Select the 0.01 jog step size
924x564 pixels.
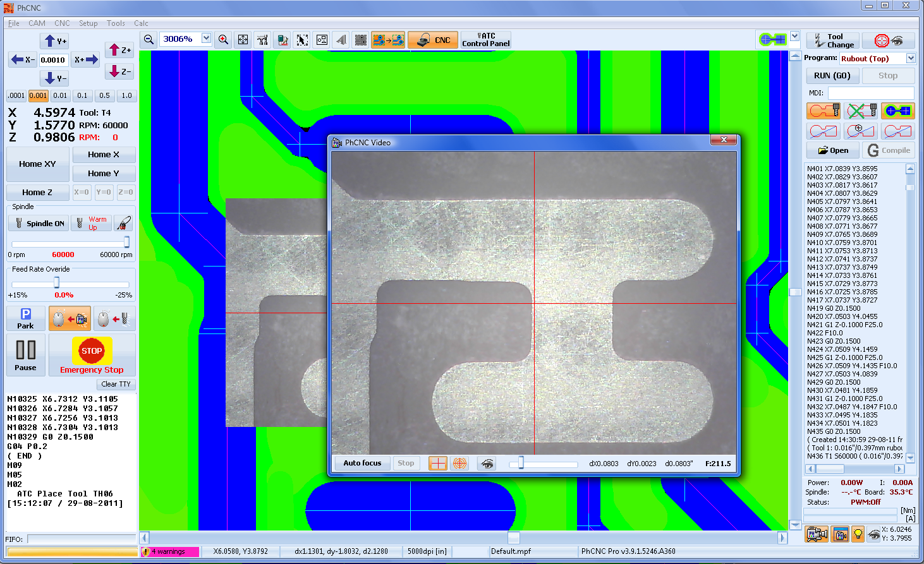tap(60, 96)
